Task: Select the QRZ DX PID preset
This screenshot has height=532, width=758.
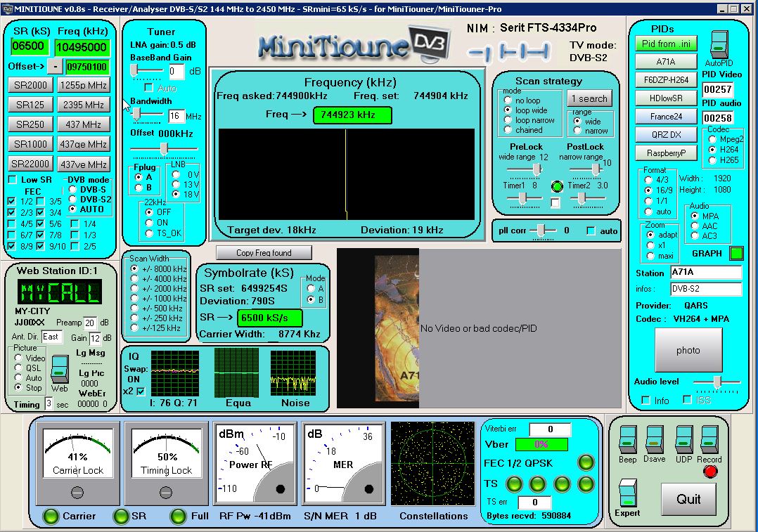Action: pos(666,135)
